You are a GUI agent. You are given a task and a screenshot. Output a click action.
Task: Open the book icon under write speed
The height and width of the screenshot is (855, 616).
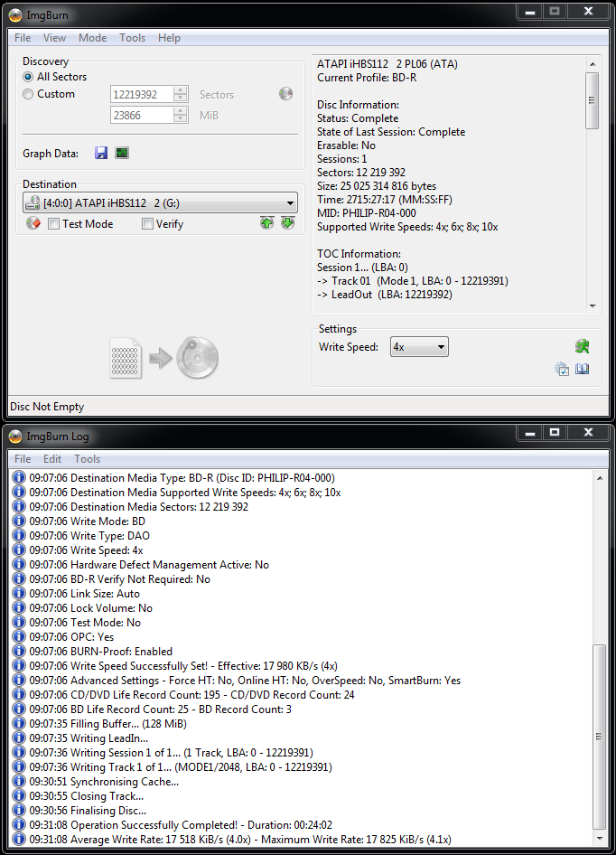click(x=583, y=369)
